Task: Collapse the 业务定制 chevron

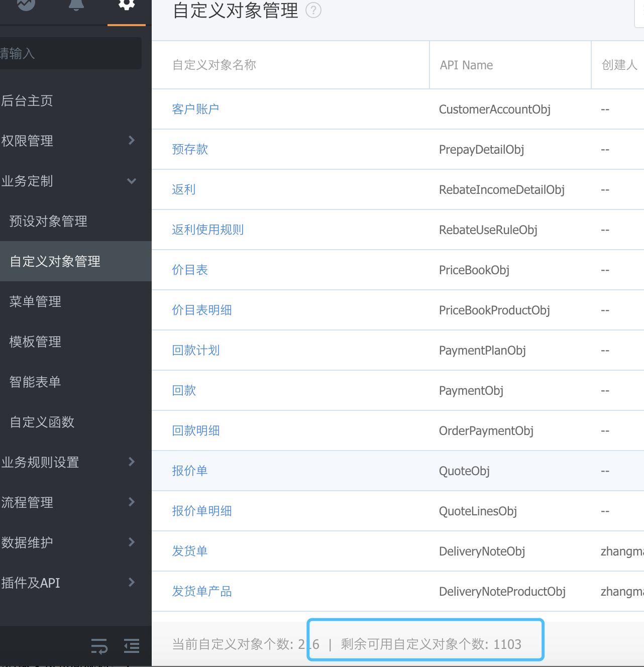Action: coord(132,181)
